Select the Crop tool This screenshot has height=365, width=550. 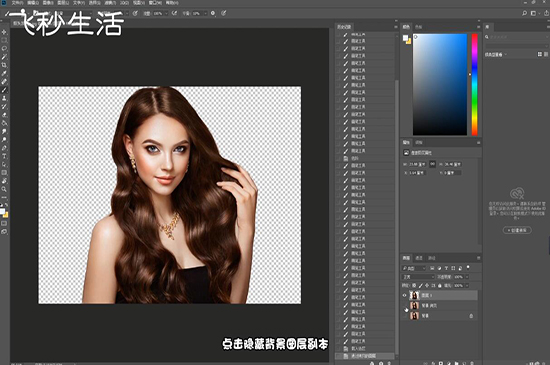[x=4, y=65]
